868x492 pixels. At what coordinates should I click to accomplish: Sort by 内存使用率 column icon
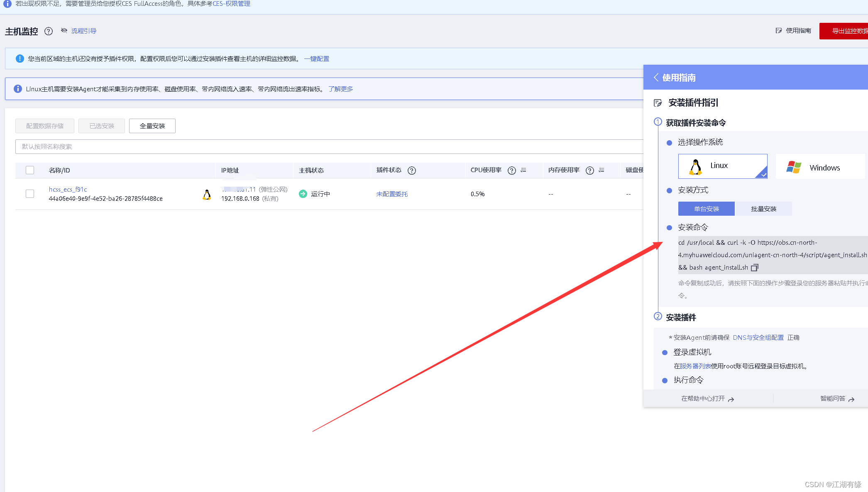point(601,170)
